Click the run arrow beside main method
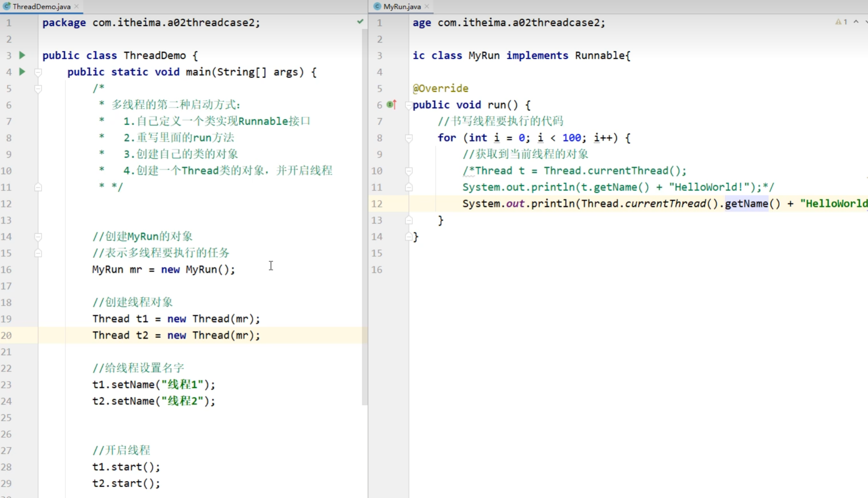The width and height of the screenshot is (868, 498). 22,72
